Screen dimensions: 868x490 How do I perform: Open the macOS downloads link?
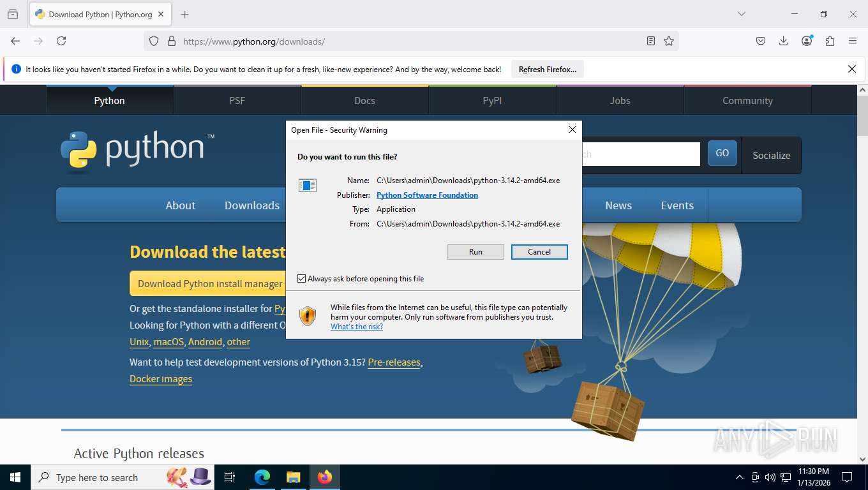click(168, 342)
